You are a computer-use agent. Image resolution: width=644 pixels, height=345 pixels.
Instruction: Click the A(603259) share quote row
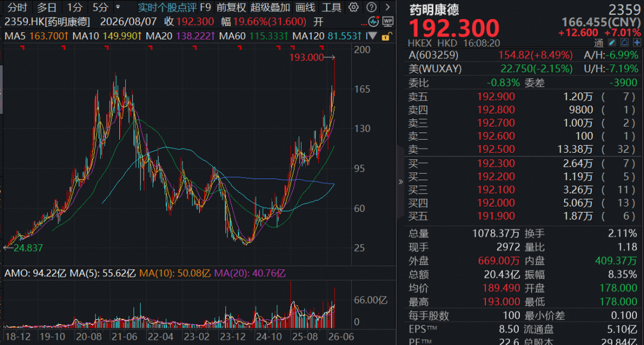point(524,55)
